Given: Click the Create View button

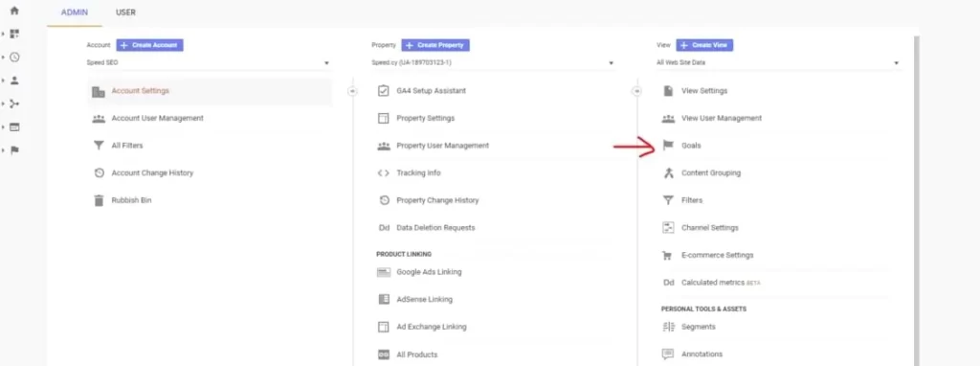Looking at the screenshot, I should pos(704,45).
